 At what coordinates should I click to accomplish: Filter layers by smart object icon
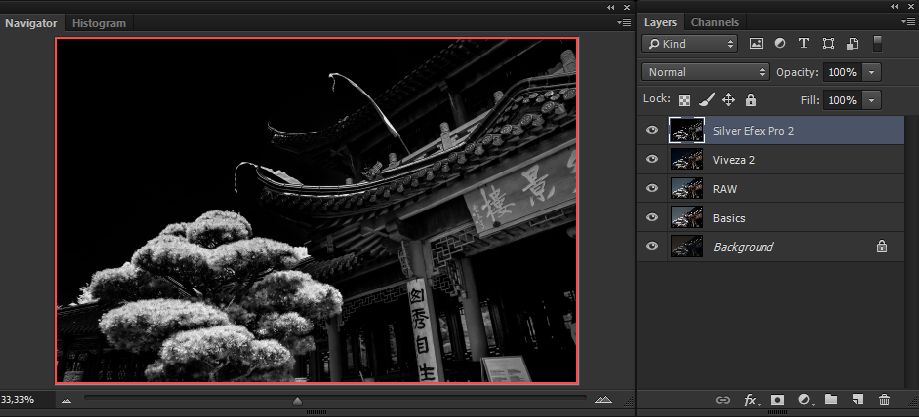click(853, 43)
